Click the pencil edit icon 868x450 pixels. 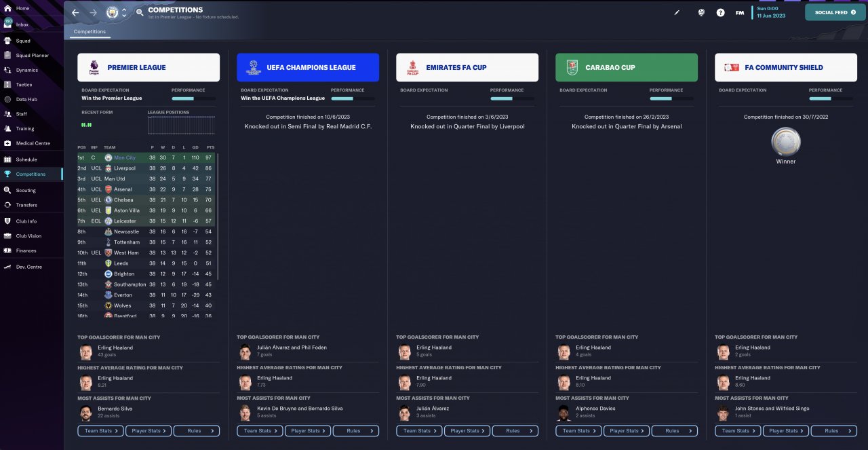tap(677, 12)
